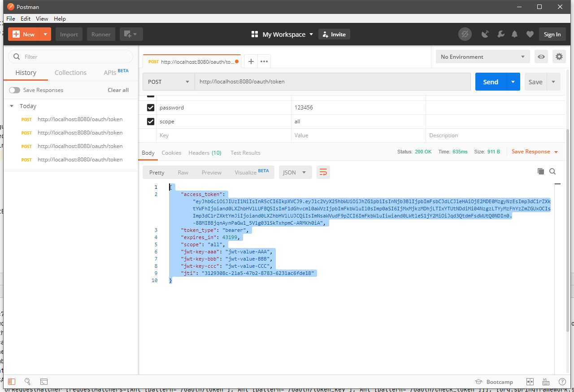Viewport: 574px width, 392px height.
Task: Open the My Workspace dropdown
Action: [287, 34]
